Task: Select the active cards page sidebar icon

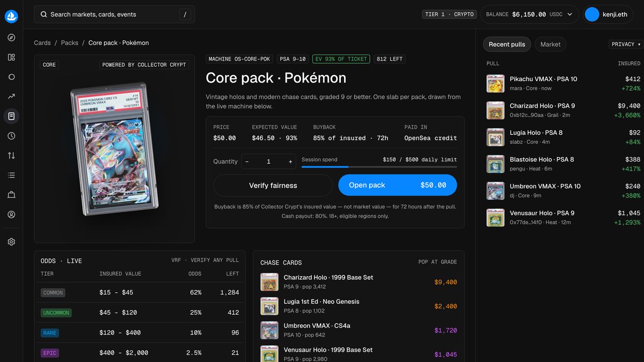Action: (x=11, y=116)
